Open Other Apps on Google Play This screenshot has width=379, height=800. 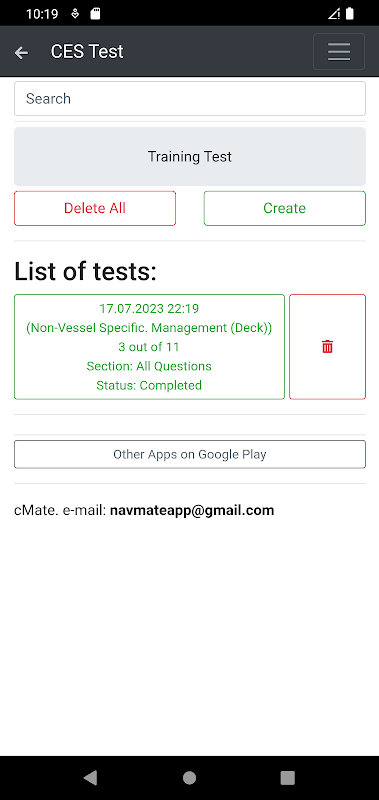click(190, 454)
